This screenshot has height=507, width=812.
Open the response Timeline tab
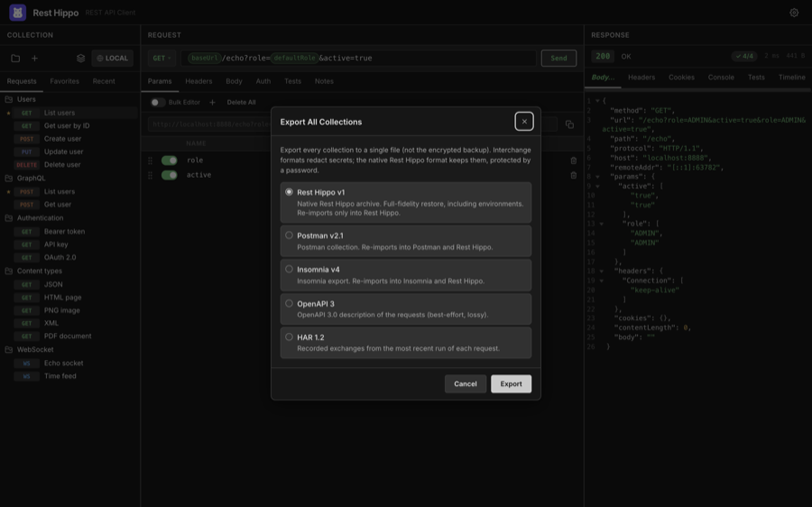coord(792,78)
